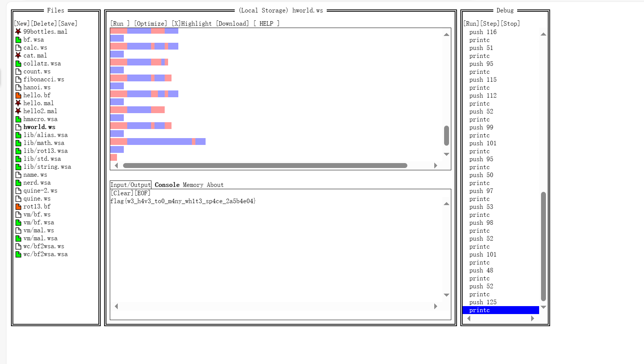Switch to the Memory tab

coord(193,185)
